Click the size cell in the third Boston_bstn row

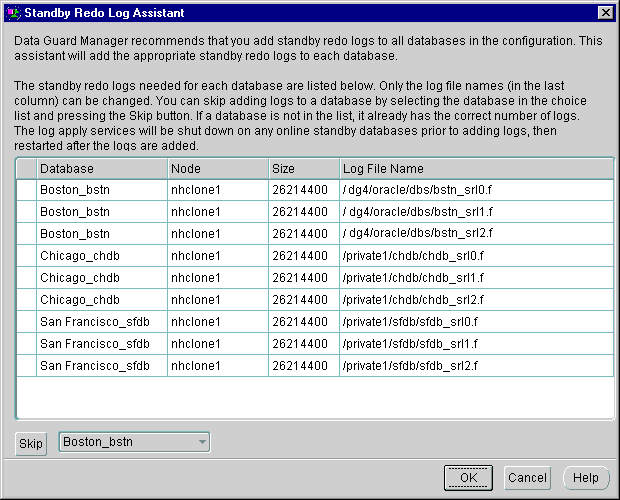click(303, 233)
